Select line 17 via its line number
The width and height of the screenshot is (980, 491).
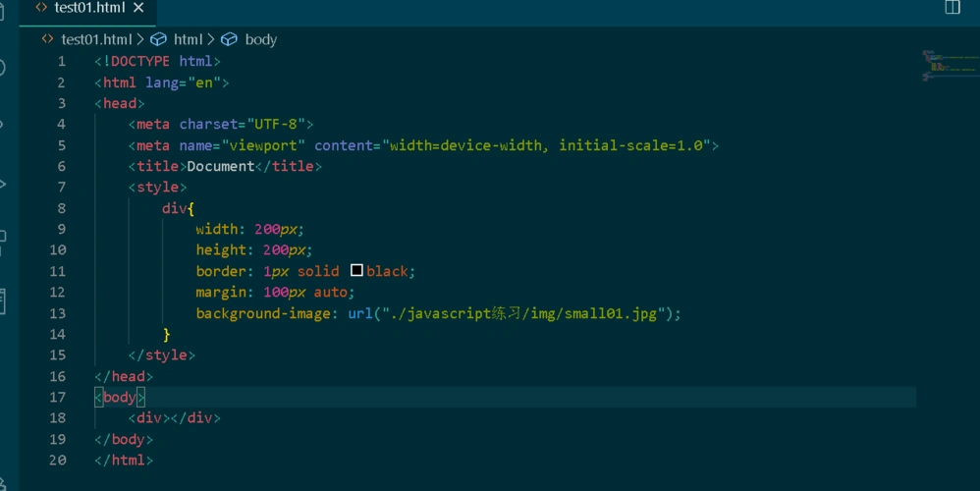57,397
